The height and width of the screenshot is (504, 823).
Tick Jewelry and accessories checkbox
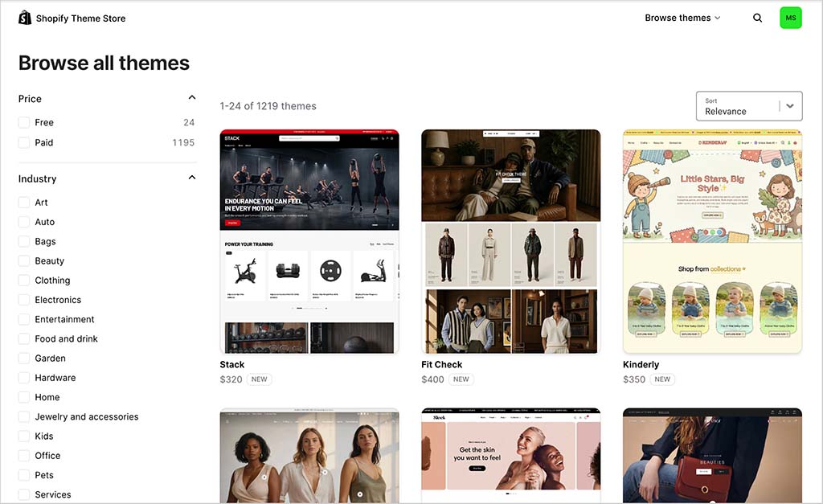point(24,416)
